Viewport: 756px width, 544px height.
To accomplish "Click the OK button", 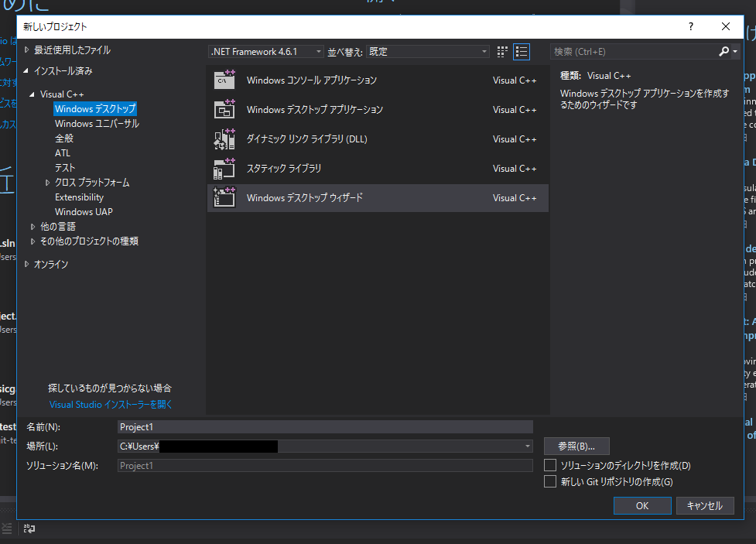I will coord(642,505).
